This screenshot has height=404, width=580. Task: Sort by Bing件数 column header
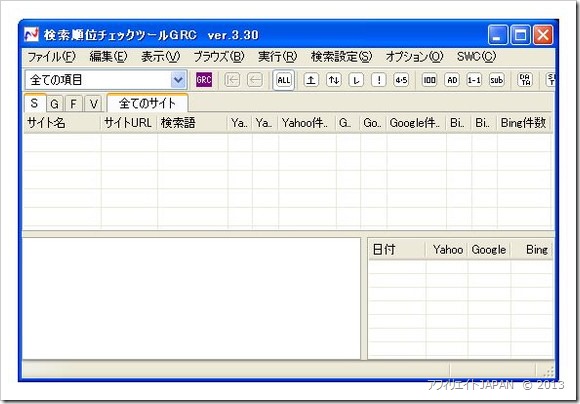[524, 123]
